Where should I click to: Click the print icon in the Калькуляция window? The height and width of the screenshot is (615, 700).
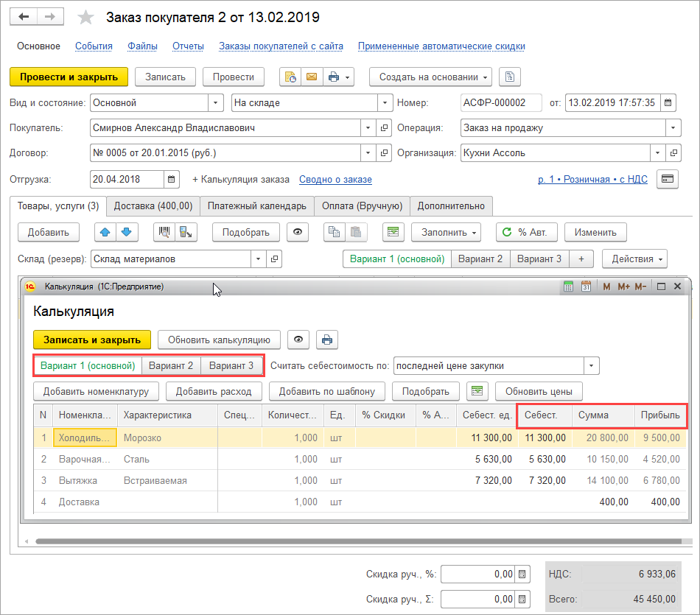327,340
